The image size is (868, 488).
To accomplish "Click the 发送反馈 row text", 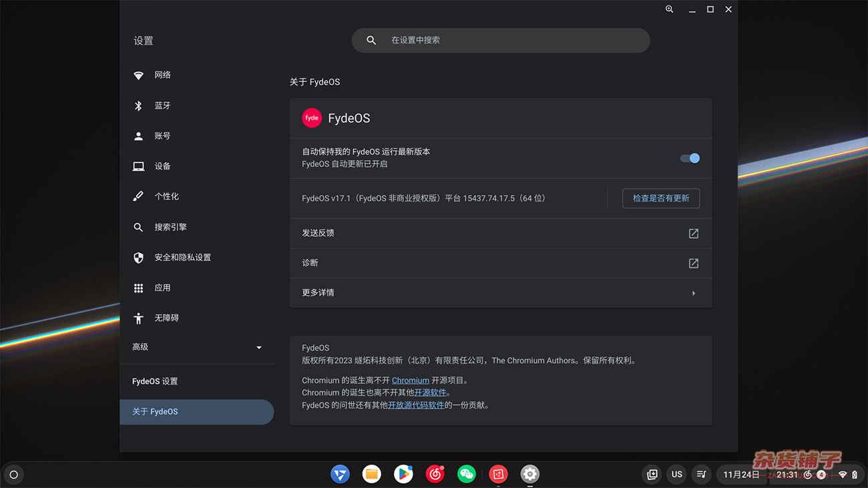I will (318, 233).
